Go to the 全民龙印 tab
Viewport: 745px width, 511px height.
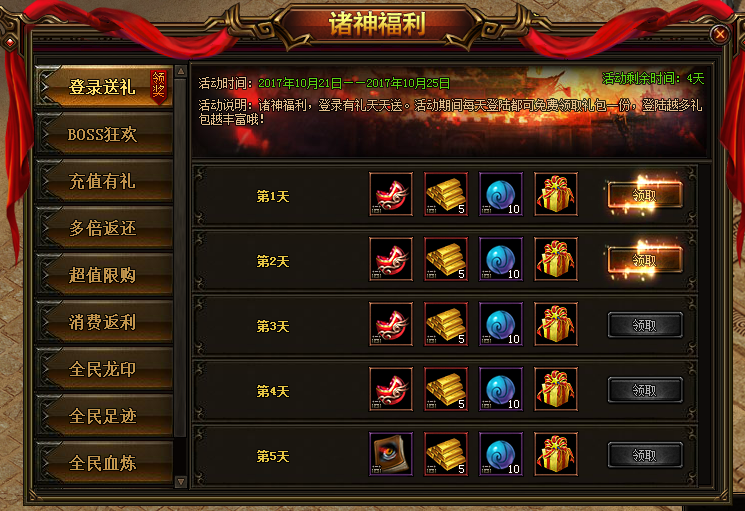tap(104, 369)
